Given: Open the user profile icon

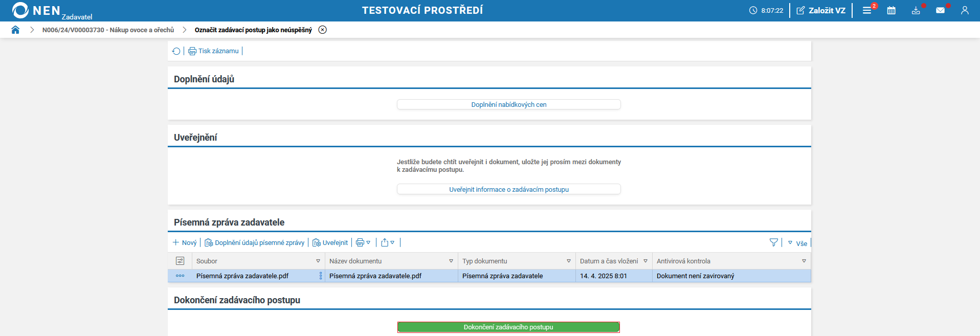Looking at the screenshot, I should click(965, 10).
